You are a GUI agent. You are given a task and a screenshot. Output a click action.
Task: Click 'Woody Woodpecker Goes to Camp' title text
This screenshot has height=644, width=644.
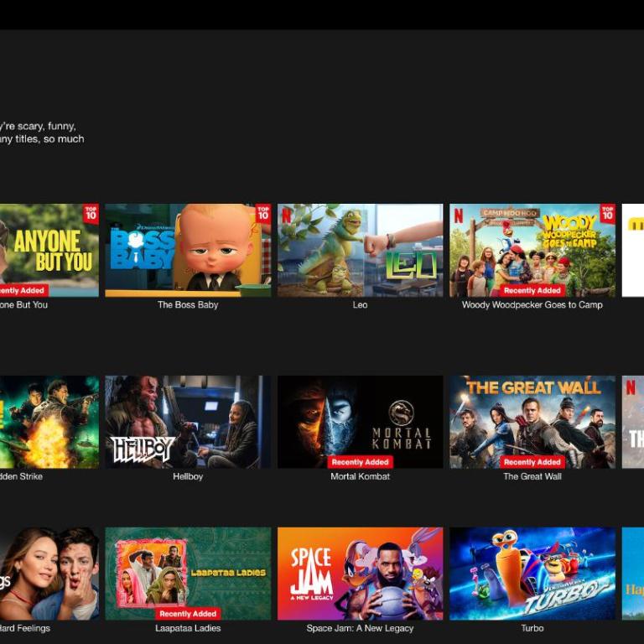[532, 304]
